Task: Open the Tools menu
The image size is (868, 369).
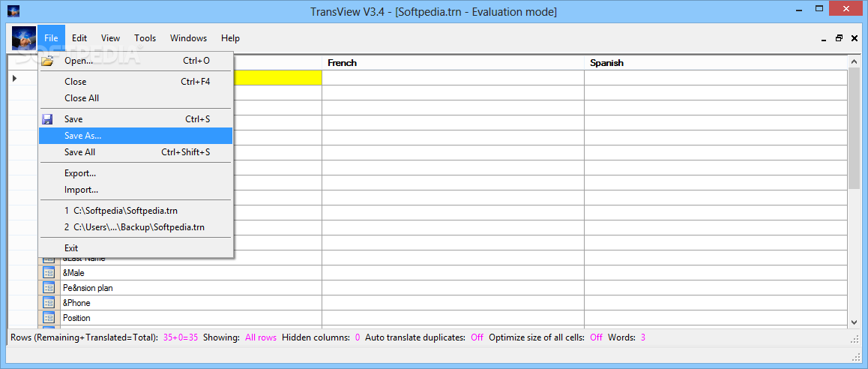Action: point(145,38)
